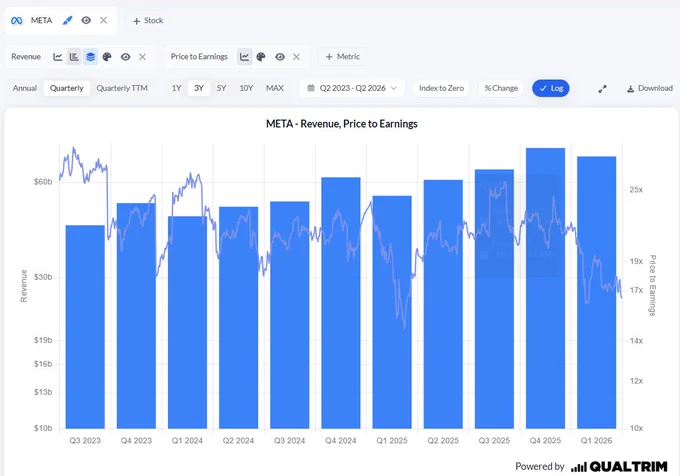Select the Quarterly period tab
This screenshot has width=680, height=476.
click(66, 88)
